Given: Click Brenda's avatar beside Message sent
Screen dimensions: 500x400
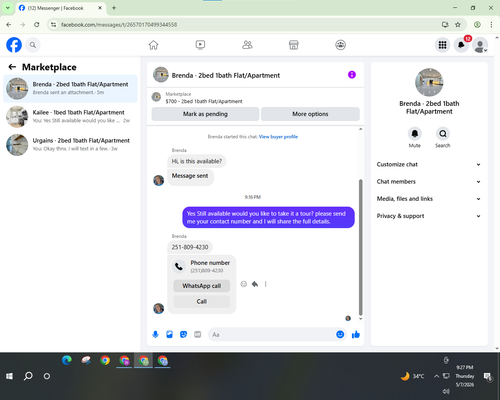Looking at the screenshot, I should [x=158, y=180].
